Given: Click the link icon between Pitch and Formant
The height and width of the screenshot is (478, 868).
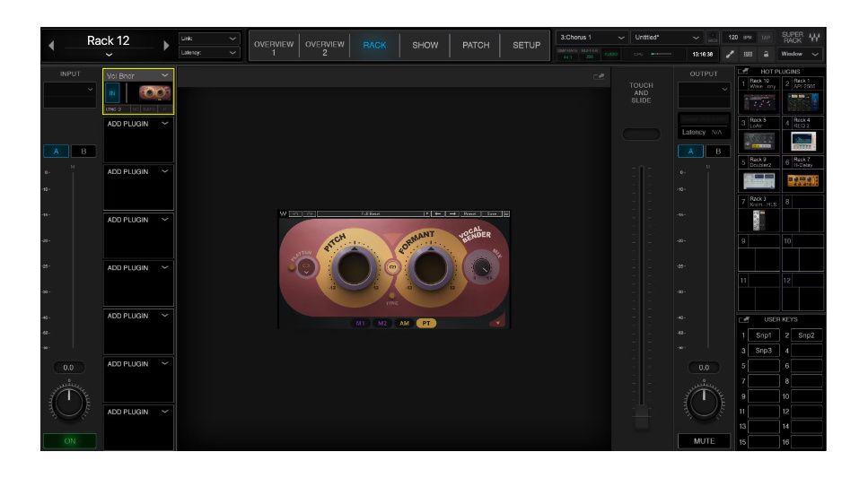Looking at the screenshot, I should click(392, 267).
